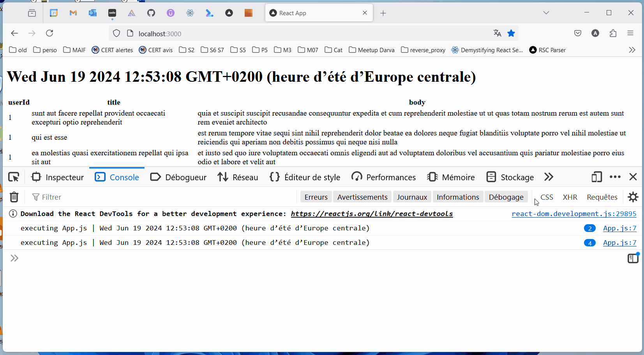
Task: Show more bookmarks chevron
Action: click(632, 50)
